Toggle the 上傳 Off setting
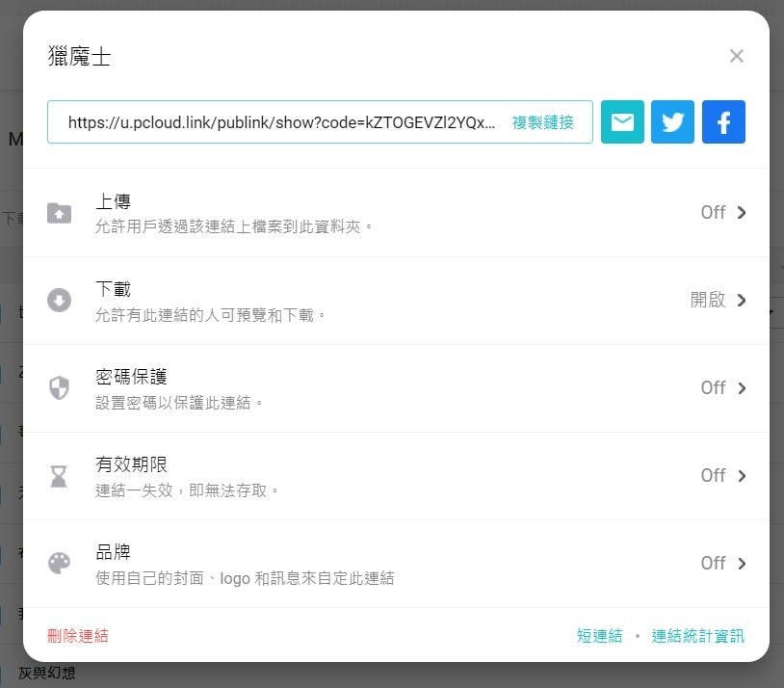This screenshot has height=688, width=784. coord(713,213)
